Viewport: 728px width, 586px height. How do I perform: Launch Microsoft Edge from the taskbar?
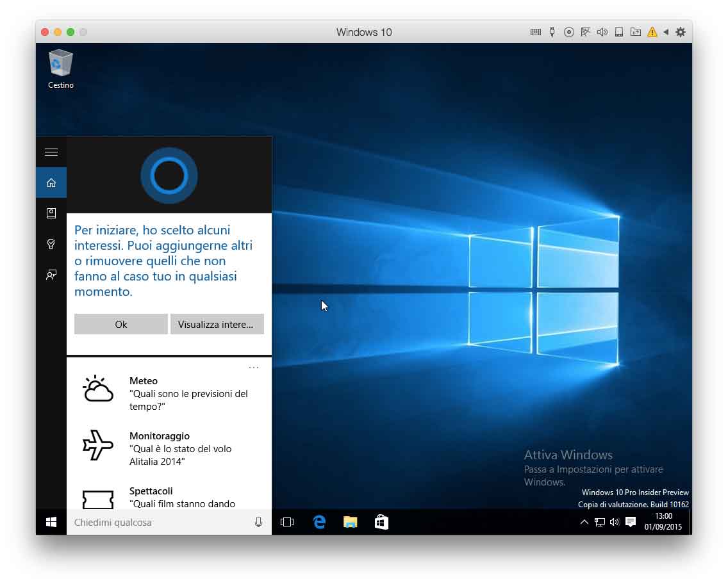click(x=319, y=523)
